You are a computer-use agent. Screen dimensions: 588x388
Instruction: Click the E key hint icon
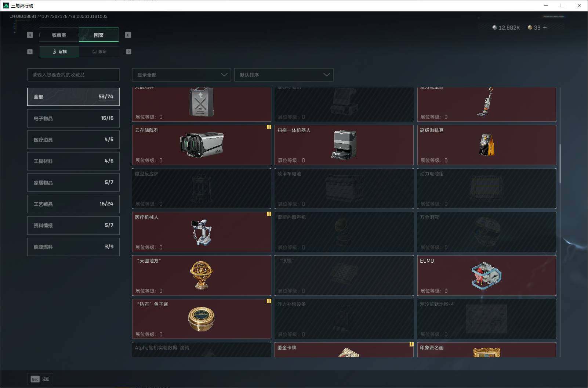tap(128, 35)
